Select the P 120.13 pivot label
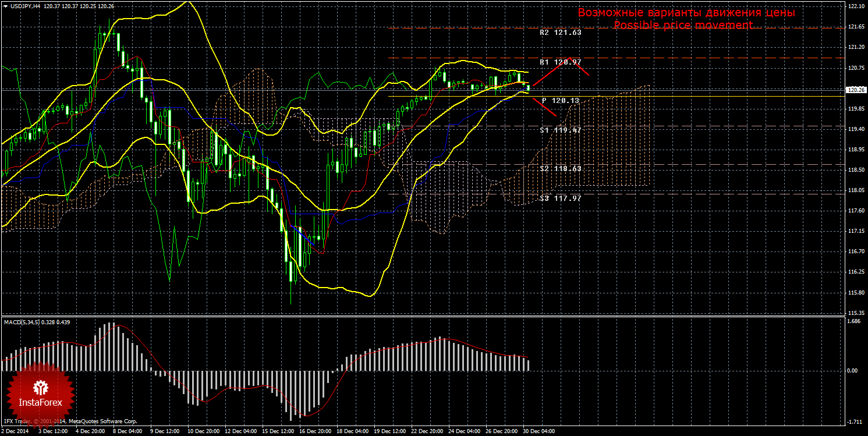Viewport: 868px width, 436px height. coord(560,101)
